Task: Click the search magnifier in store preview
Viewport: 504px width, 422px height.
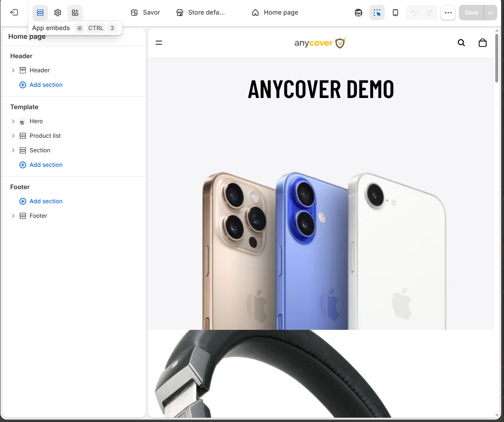Action: click(461, 43)
